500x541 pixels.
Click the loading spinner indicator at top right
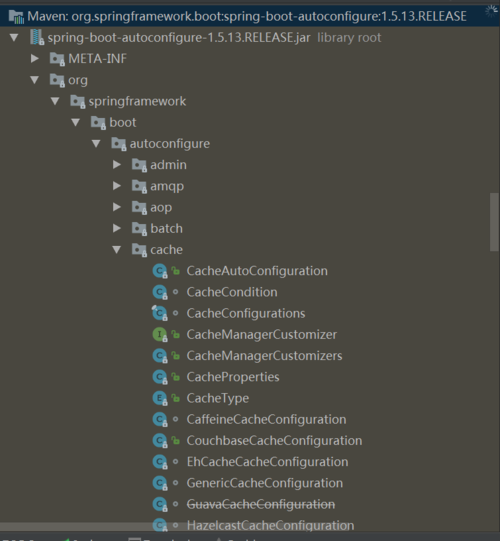point(491,11)
